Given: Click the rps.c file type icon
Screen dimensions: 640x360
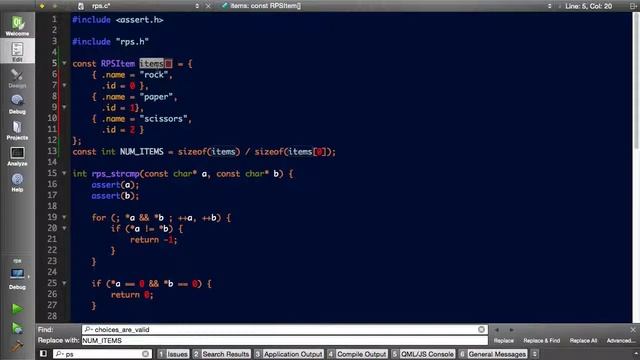Looking at the screenshot, I should tap(81, 6).
